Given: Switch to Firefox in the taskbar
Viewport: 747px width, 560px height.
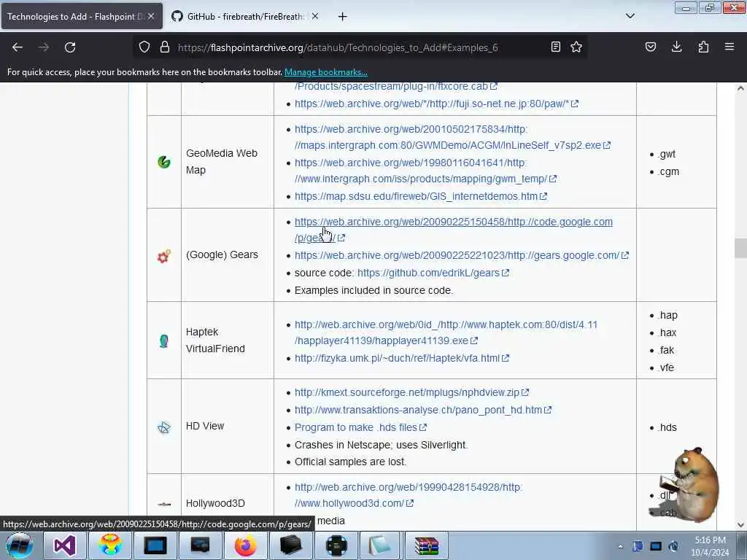Looking at the screenshot, I should click(245, 545).
